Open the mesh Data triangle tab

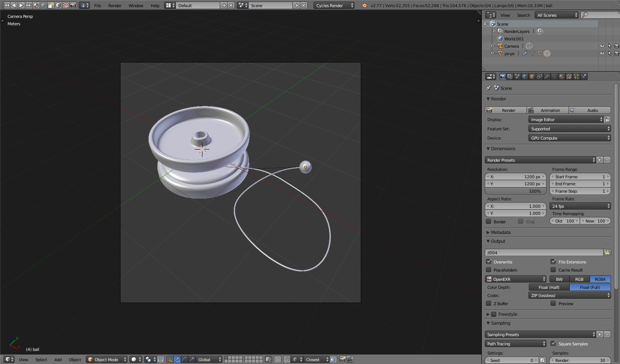click(554, 77)
